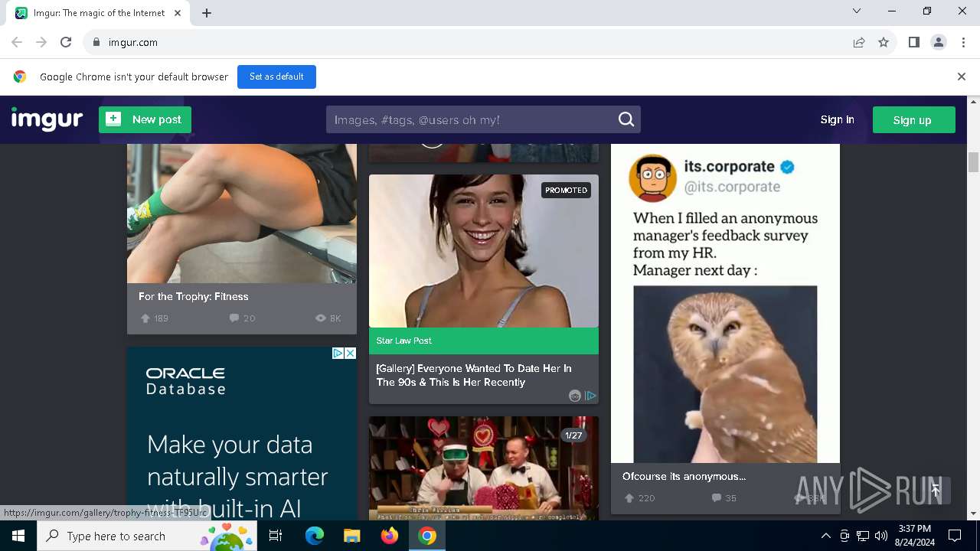Click the views eye icon showing 8K

click(321, 318)
